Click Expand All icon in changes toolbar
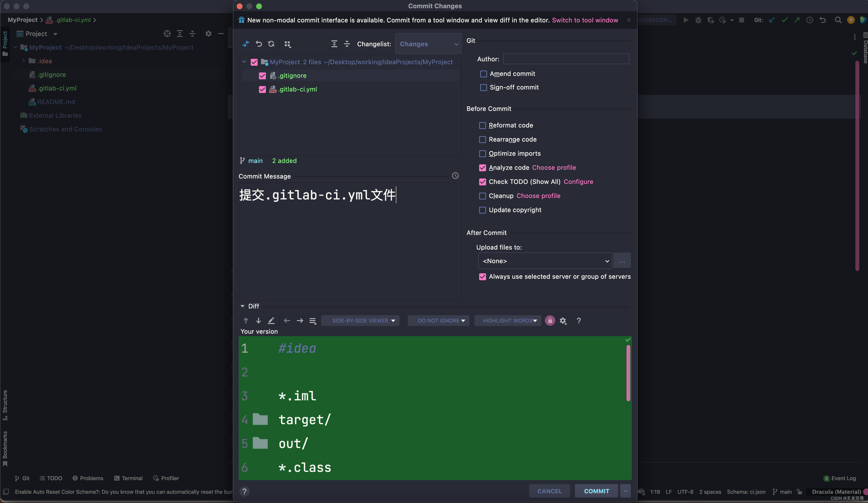Image resolution: width=868 pixels, height=503 pixels. click(x=334, y=44)
